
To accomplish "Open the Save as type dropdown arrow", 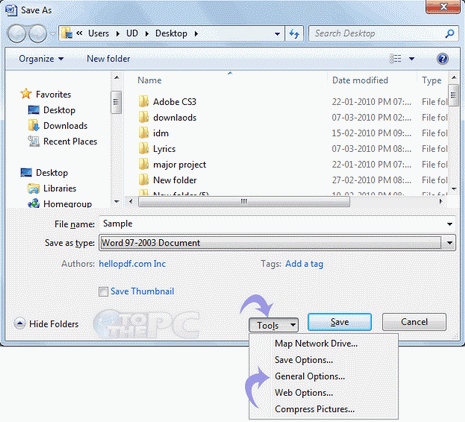I will (x=450, y=243).
